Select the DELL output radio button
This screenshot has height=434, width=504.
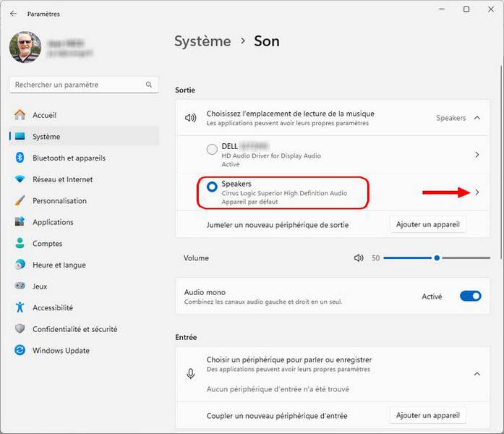click(212, 149)
